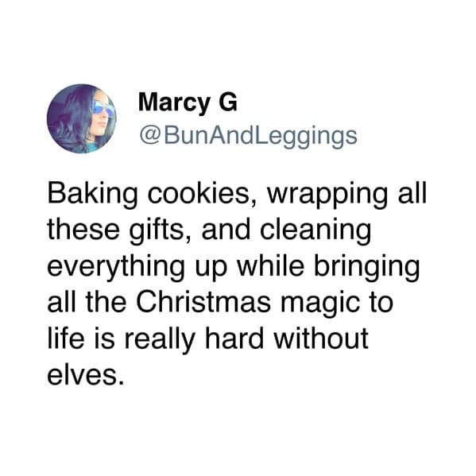Click the word everything in the tweet

tap(116, 267)
